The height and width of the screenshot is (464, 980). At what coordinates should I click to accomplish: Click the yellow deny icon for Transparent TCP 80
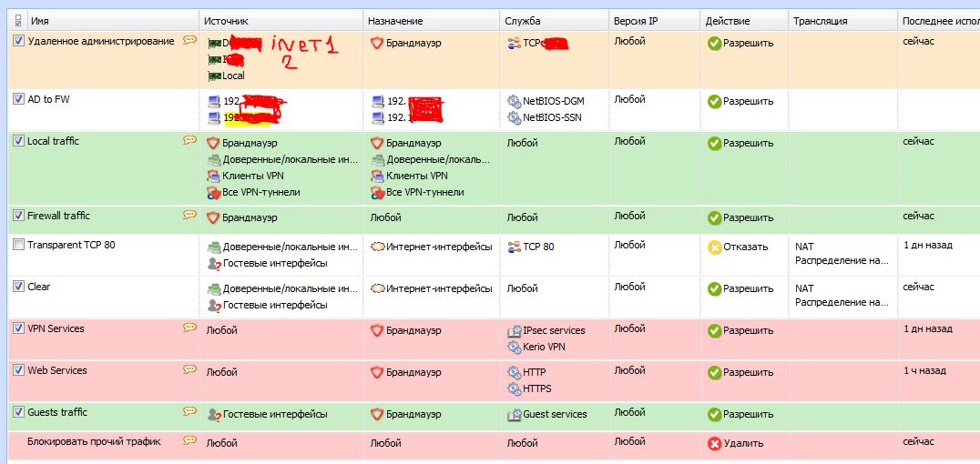pyautogui.click(x=714, y=247)
